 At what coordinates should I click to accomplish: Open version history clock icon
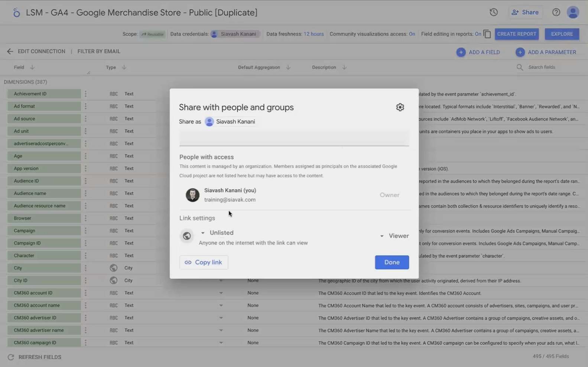click(493, 12)
